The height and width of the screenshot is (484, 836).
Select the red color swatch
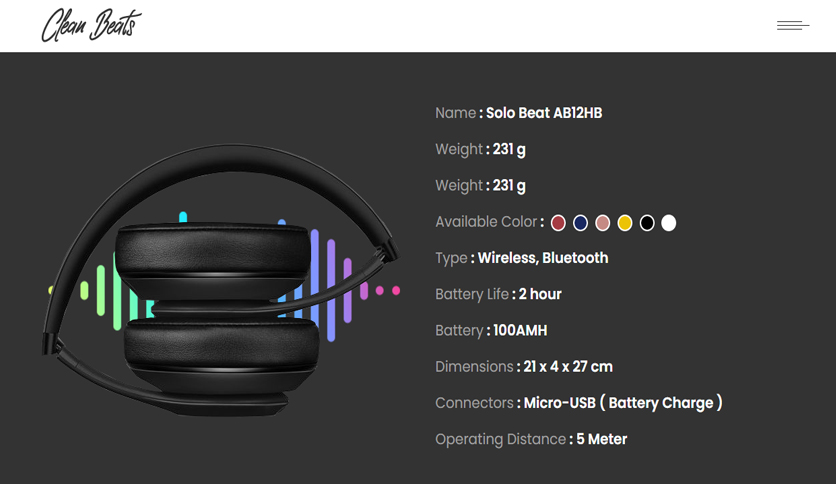[558, 223]
